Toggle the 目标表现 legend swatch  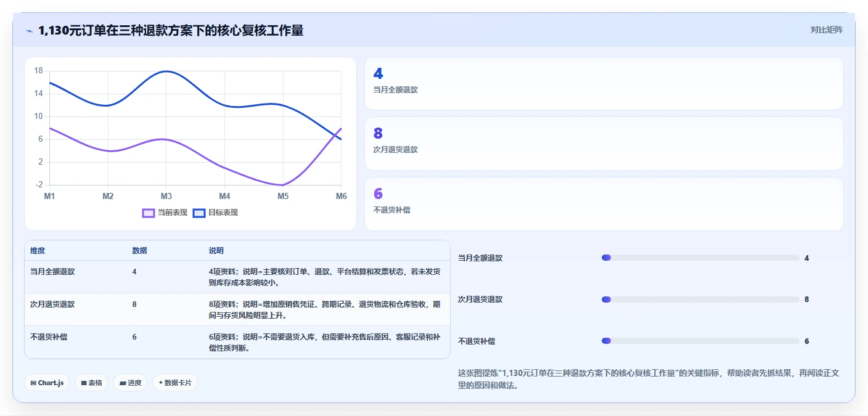199,213
